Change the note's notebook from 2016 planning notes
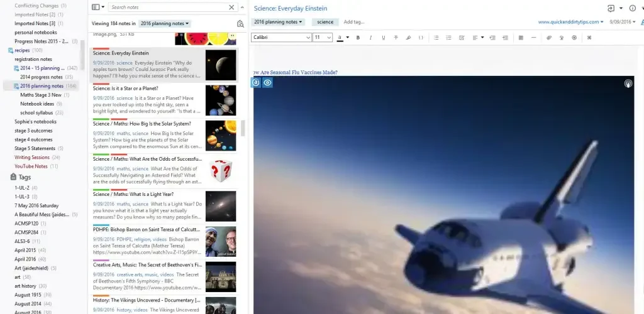Viewport: 644px width, 314px height. [x=278, y=22]
